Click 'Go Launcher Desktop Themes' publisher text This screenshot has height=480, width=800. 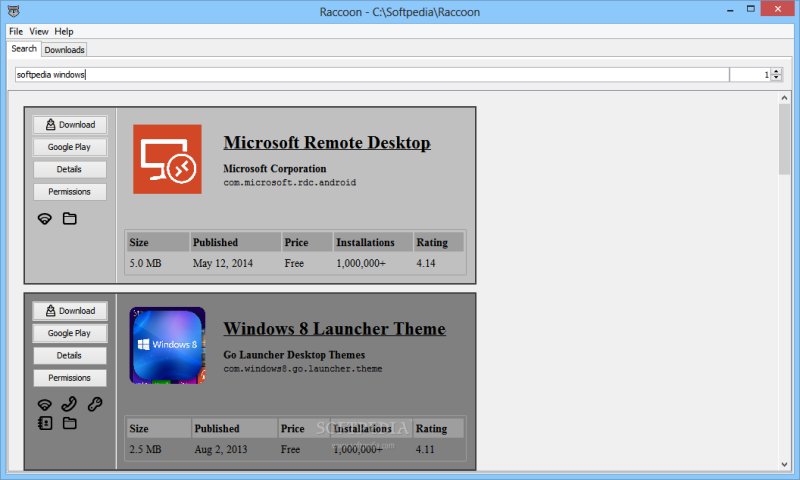point(294,355)
